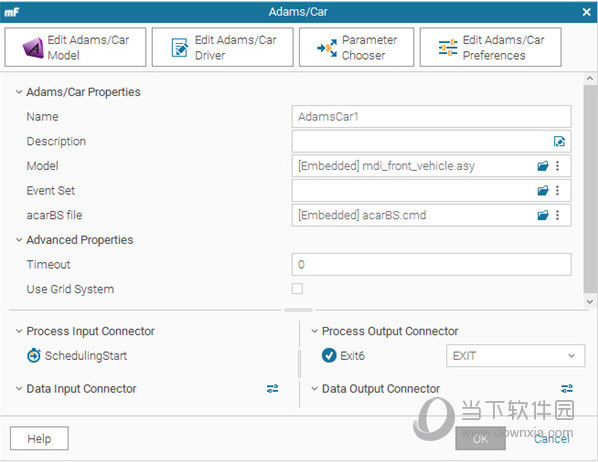
Task: Click scrollbar up arrow in properties panel
Action: tap(590, 79)
